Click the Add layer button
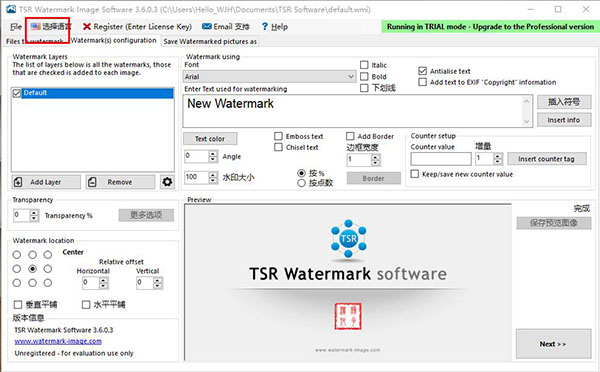The height and width of the screenshot is (372, 600). point(46,182)
